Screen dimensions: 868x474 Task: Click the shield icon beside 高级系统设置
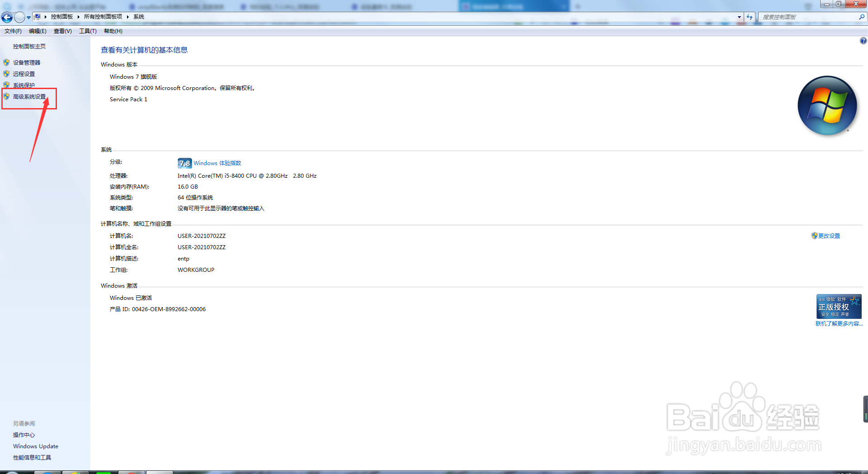tap(6, 96)
